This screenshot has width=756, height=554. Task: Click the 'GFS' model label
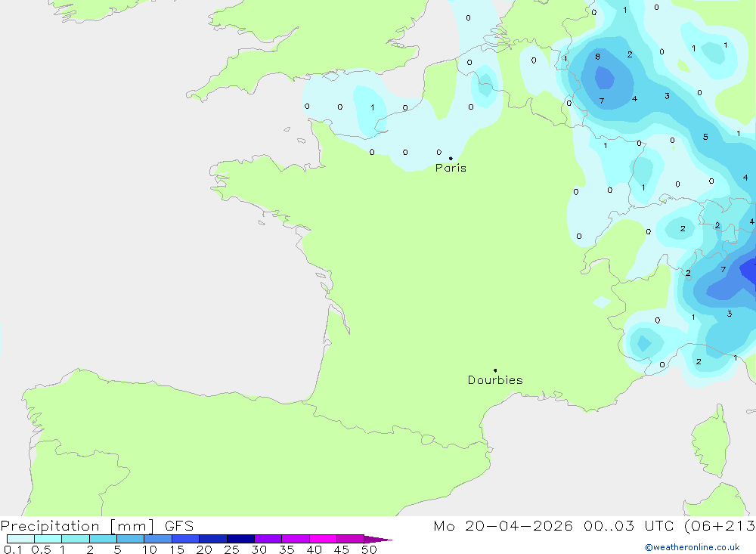(179, 526)
